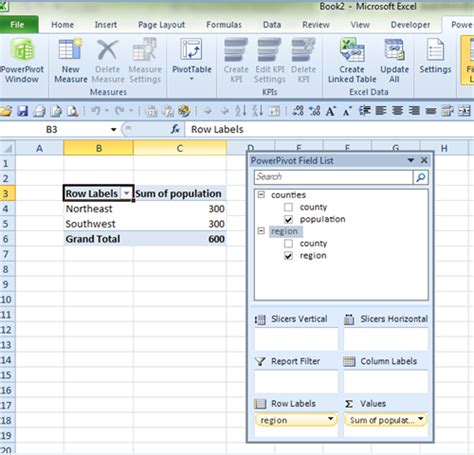Select the grand total value 600
Screen dimensions: 474x455
tap(180, 239)
